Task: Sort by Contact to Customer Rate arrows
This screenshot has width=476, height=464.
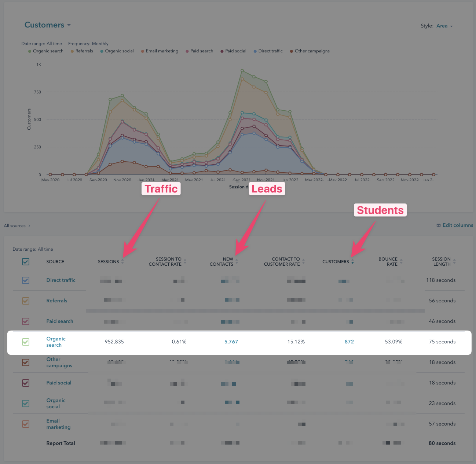Action: coord(303,262)
